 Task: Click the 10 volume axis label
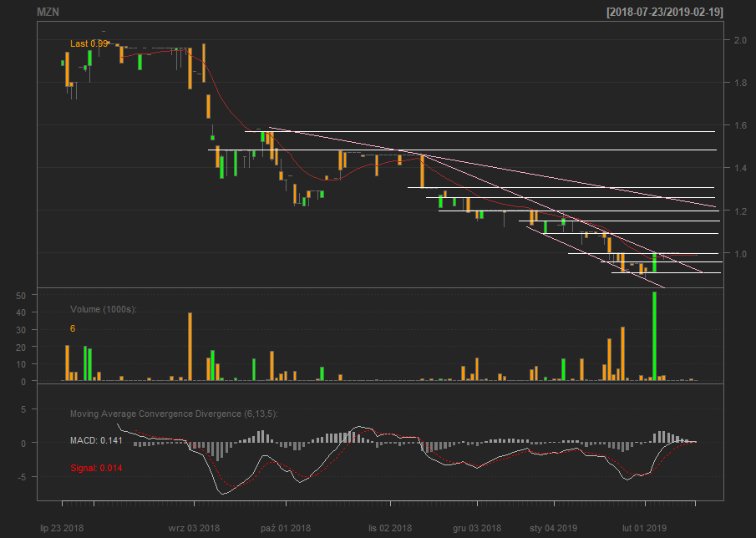[21, 364]
